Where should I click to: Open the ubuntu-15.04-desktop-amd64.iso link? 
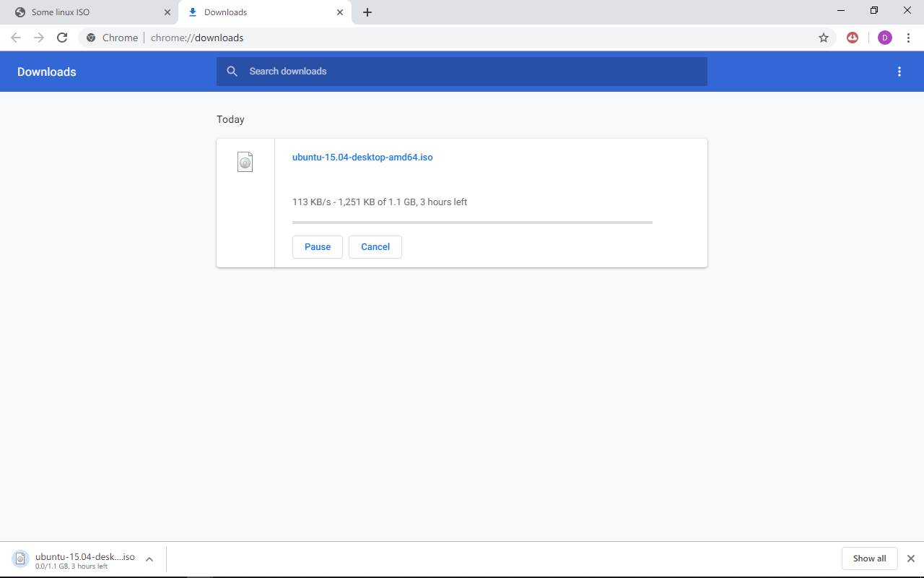[x=362, y=157]
